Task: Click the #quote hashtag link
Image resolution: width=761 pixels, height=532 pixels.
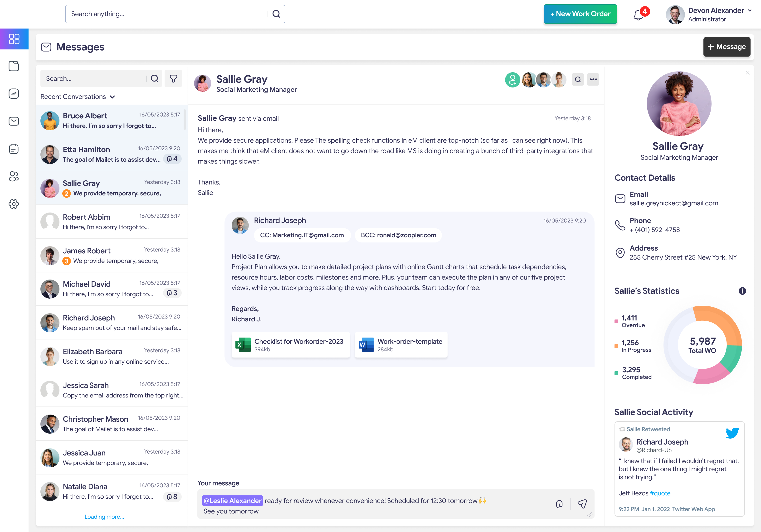Action: [660, 493]
